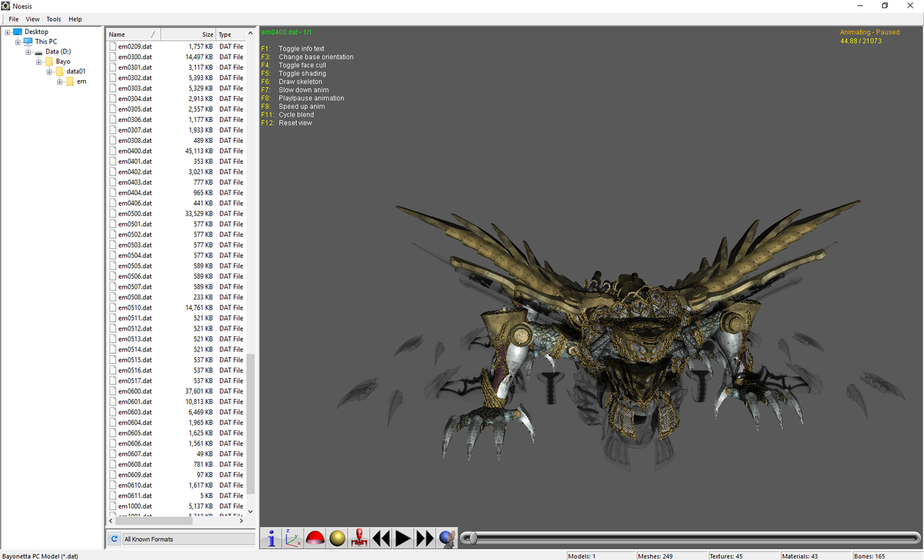Select em0601.dat in file list
Screen dimensions: 924x560
[135, 402]
